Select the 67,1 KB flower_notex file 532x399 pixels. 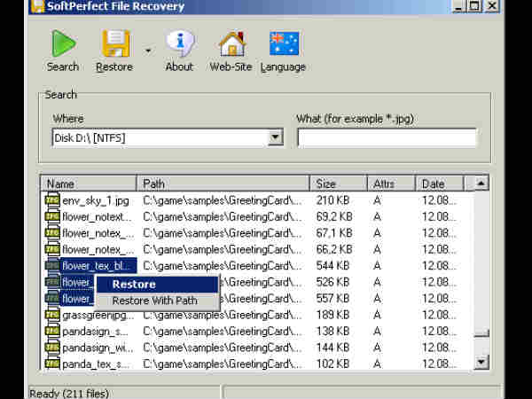[x=98, y=233]
